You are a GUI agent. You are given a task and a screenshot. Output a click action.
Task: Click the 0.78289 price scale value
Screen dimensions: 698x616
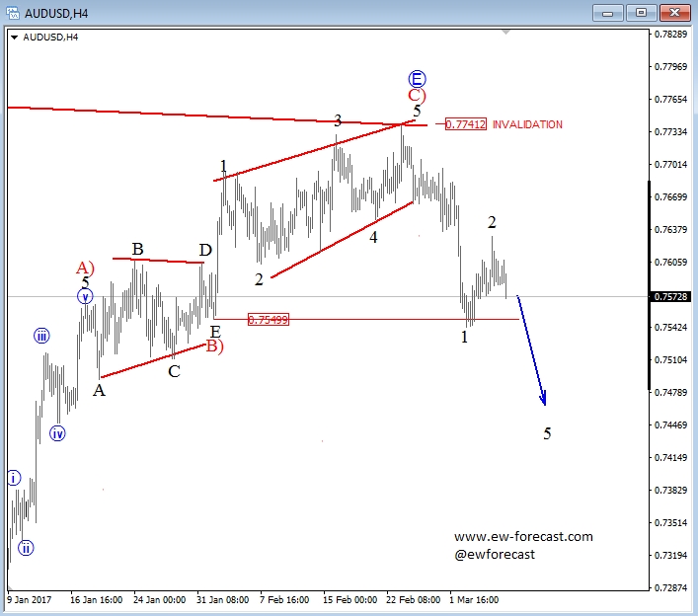(670, 35)
